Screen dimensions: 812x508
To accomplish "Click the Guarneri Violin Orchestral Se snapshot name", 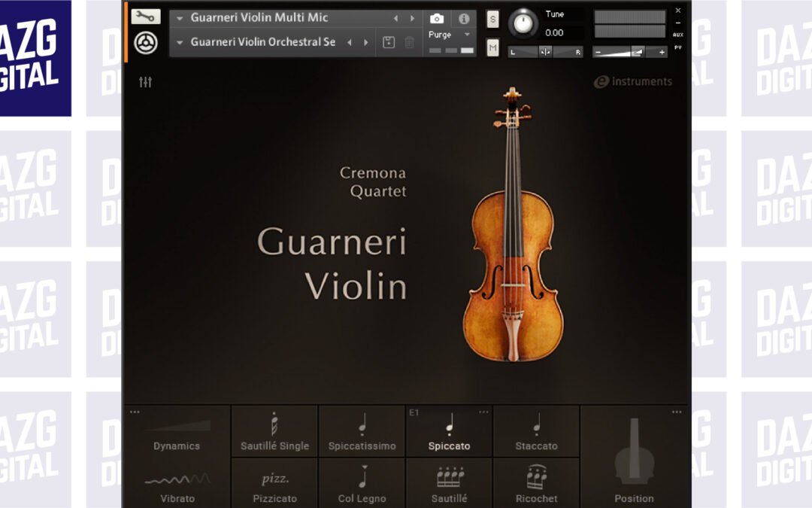I will [263, 42].
